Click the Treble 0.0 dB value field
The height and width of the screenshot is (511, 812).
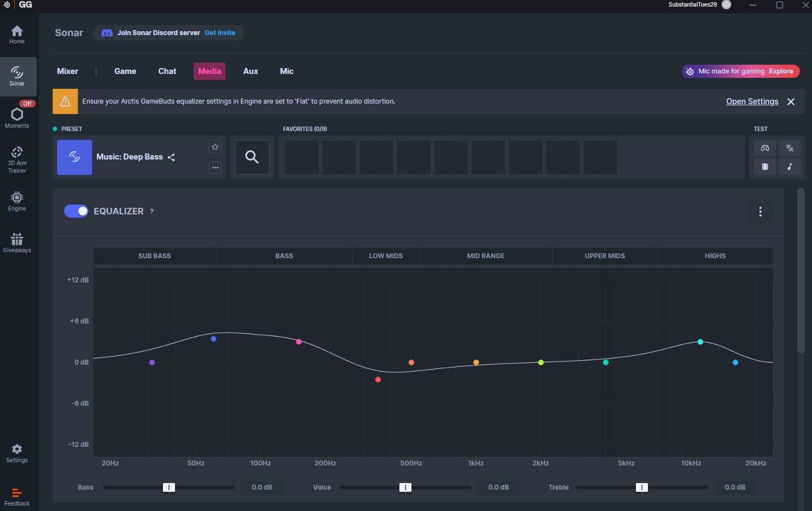pos(735,487)
